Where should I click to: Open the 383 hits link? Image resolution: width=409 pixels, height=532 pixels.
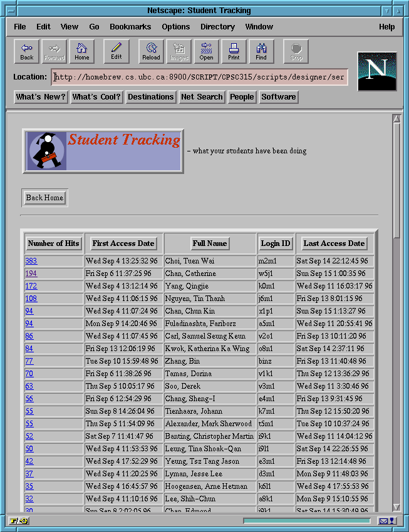(x=31, y=261)
